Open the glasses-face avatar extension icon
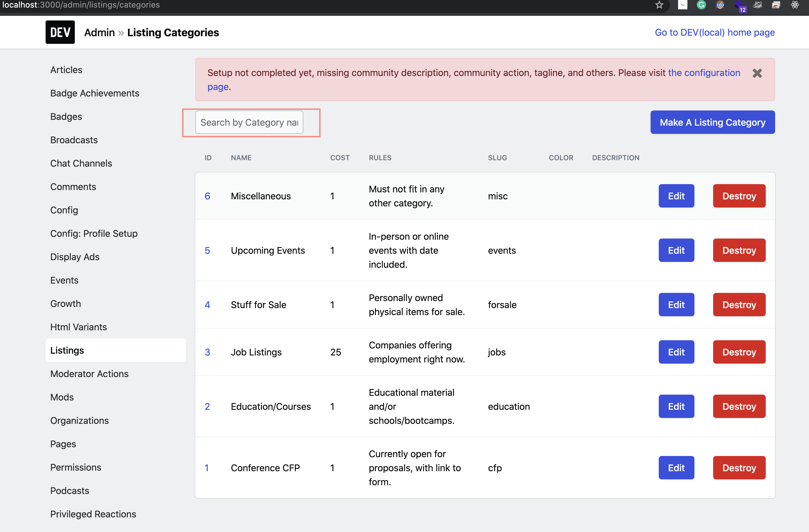Image resolution: width=809 pixels, height=532 pixels. click(720, 5)
